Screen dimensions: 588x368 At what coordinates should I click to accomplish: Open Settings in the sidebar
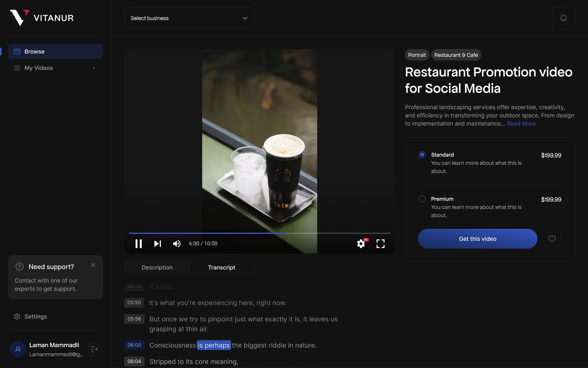[x=56, y=316]
